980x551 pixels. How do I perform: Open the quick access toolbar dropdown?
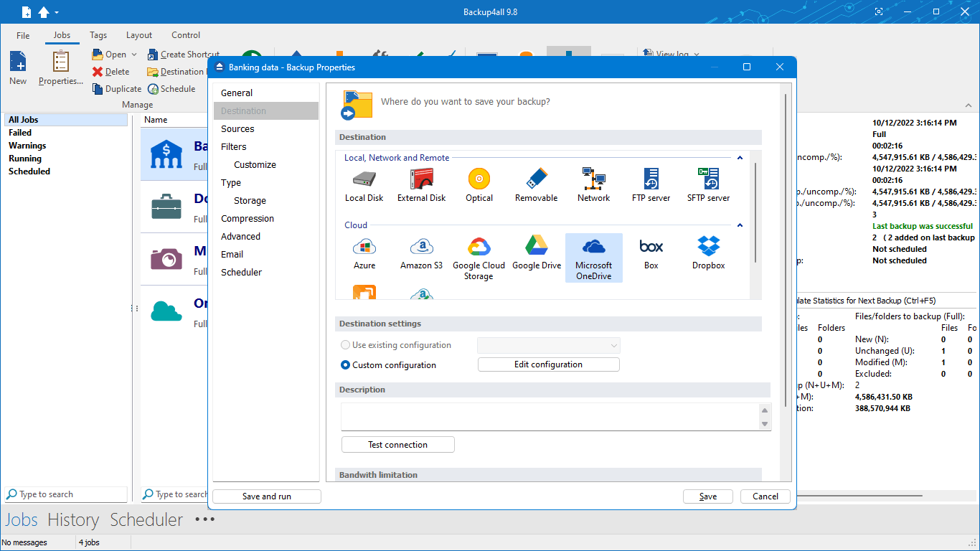coord(57,12)
